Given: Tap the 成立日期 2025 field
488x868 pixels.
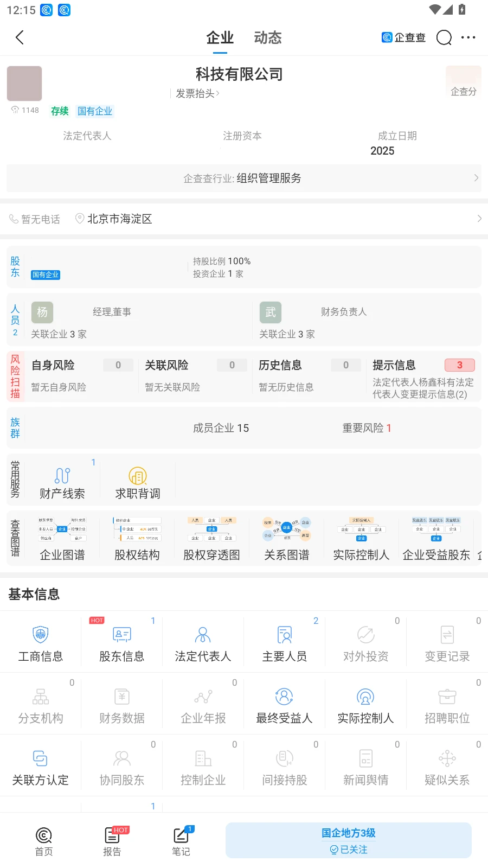Looking at the screenshot, I should point(397,143).
